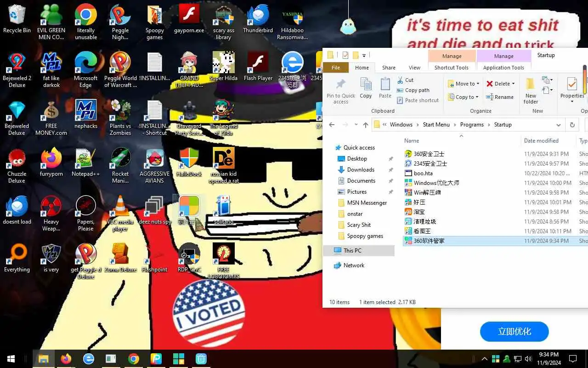Open Windows Start menu button
This screenshot has height=368, width=588.
tap(11, 359)
